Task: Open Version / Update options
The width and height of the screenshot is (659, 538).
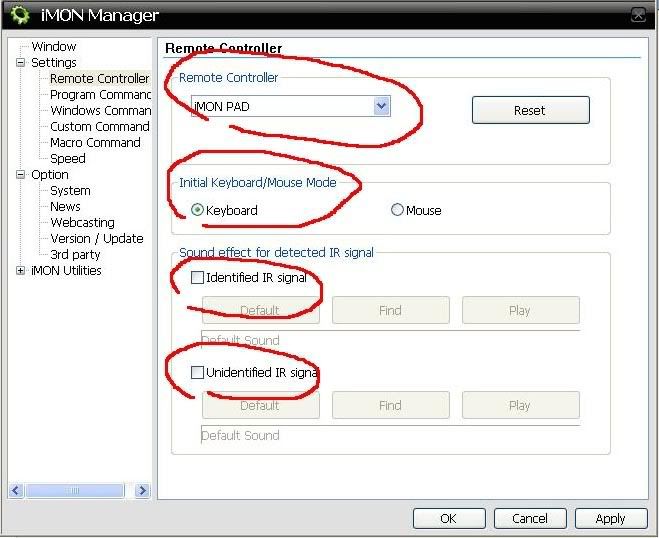Action: pos(97,238)
